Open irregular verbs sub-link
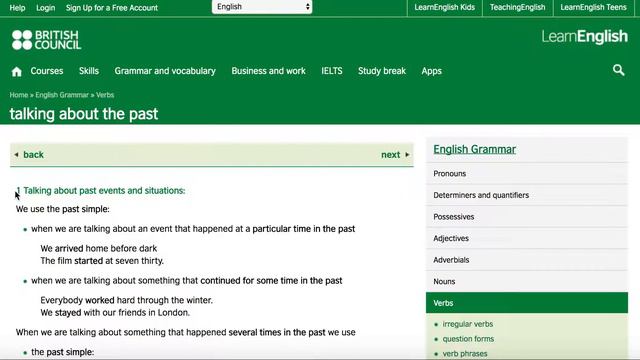The width and height of the screenshot is (640, 360). [x=468, y=324]
